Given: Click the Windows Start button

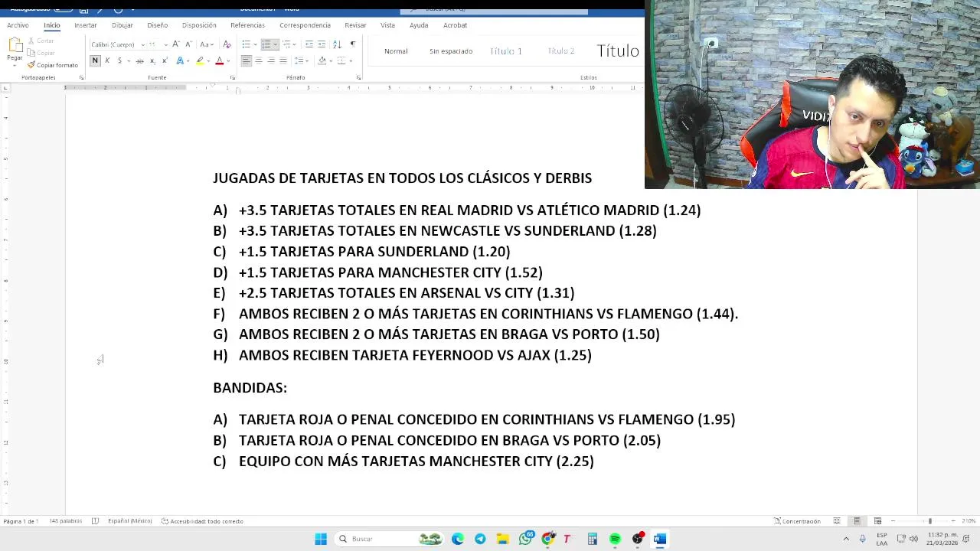Looking at the screenshot, I should [321, 539].
